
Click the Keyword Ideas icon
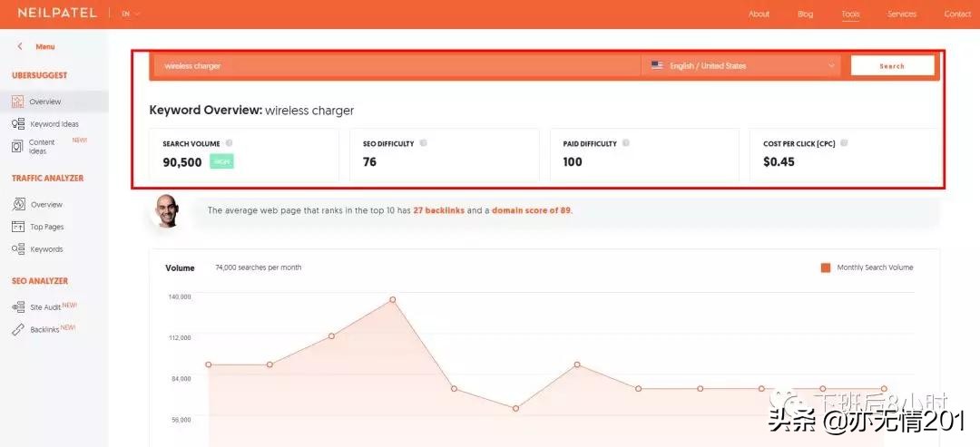click(18, 123)
